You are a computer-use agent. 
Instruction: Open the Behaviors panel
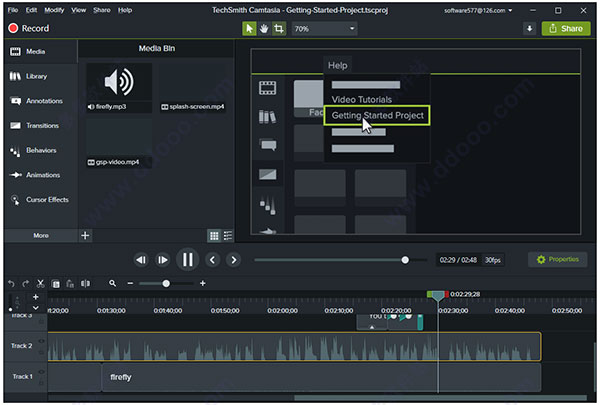[x=41, y=150]
